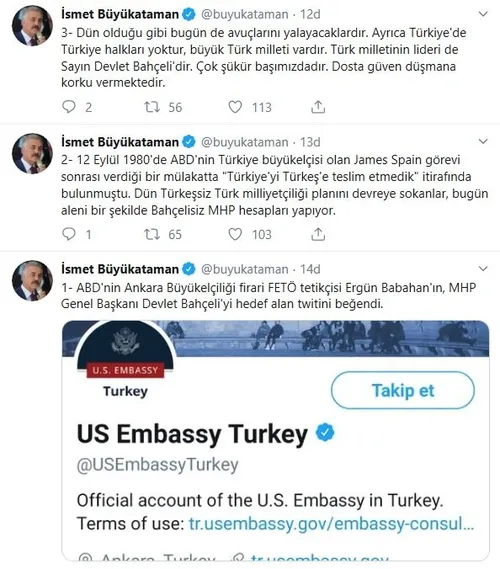Image resolution: width=500 pixels, height=569 pixels.
Task: Click İsmet Büyükataman name on 14d tweet
Action: click(x=120, y=269)
